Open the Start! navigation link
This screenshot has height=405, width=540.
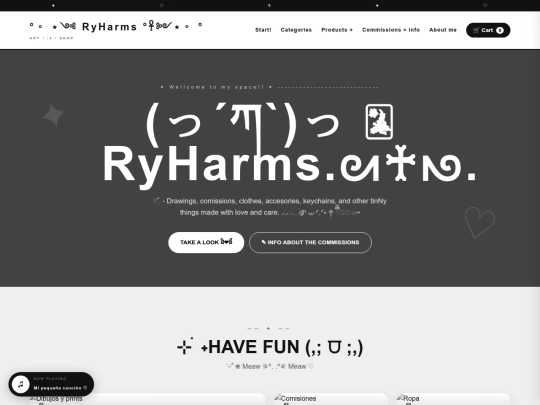263,30
